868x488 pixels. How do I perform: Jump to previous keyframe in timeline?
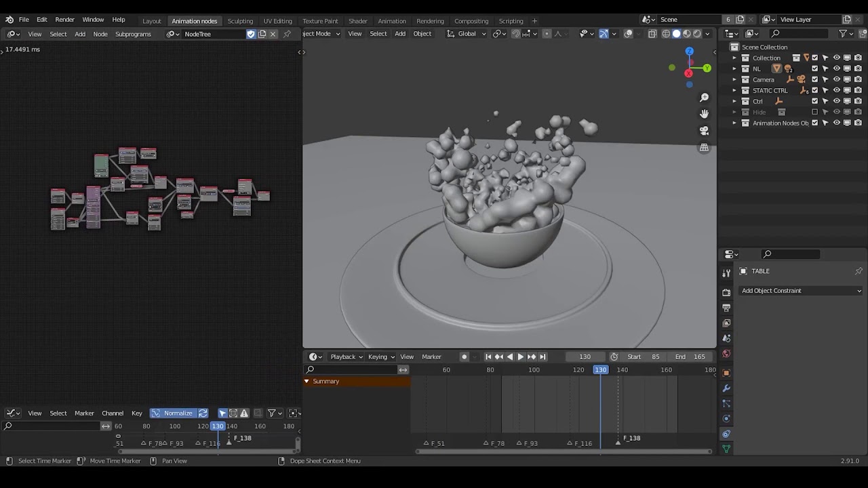tap(499, 357)
